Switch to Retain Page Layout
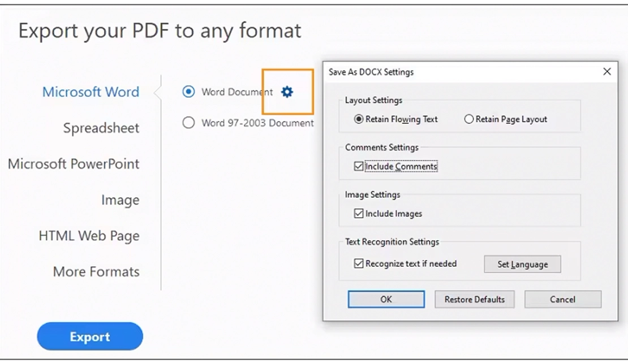 click(x=470, y=119)
